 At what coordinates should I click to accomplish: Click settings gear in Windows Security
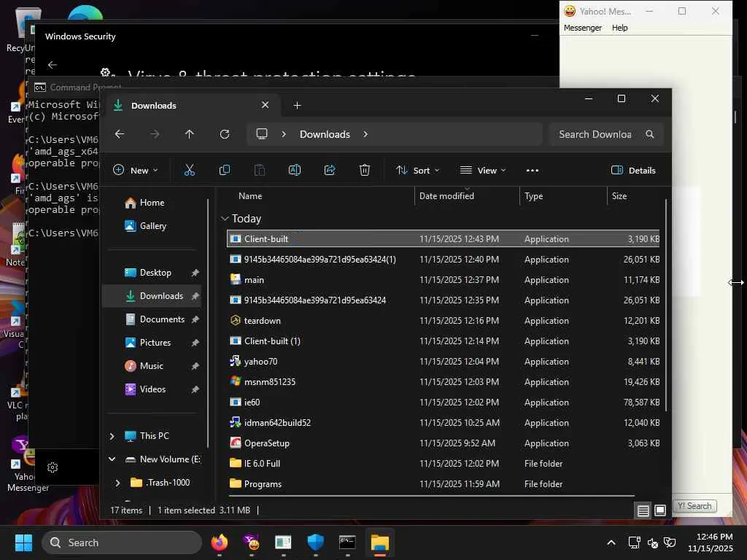coord(53,467)
